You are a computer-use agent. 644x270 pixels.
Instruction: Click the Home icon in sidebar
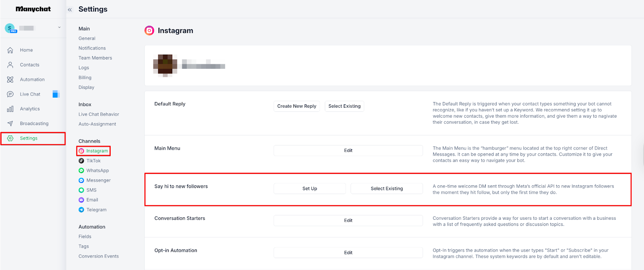(x=10, y=50)
